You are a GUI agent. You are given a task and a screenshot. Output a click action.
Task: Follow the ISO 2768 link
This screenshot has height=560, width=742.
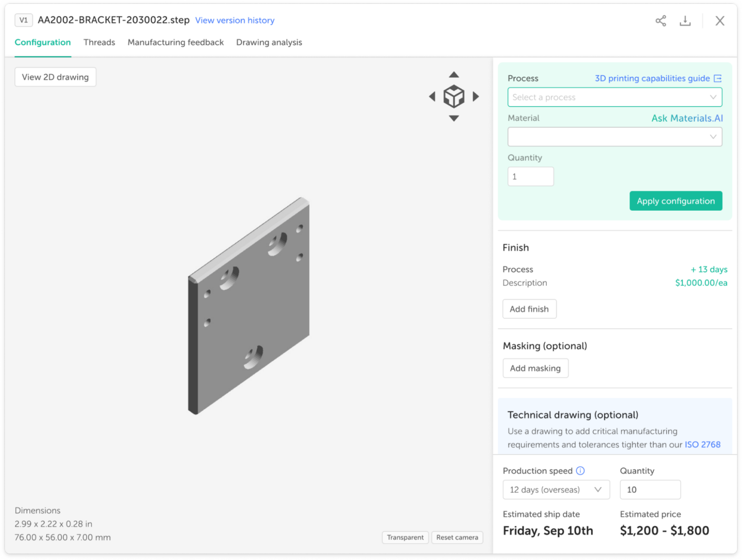pos(703,445)
